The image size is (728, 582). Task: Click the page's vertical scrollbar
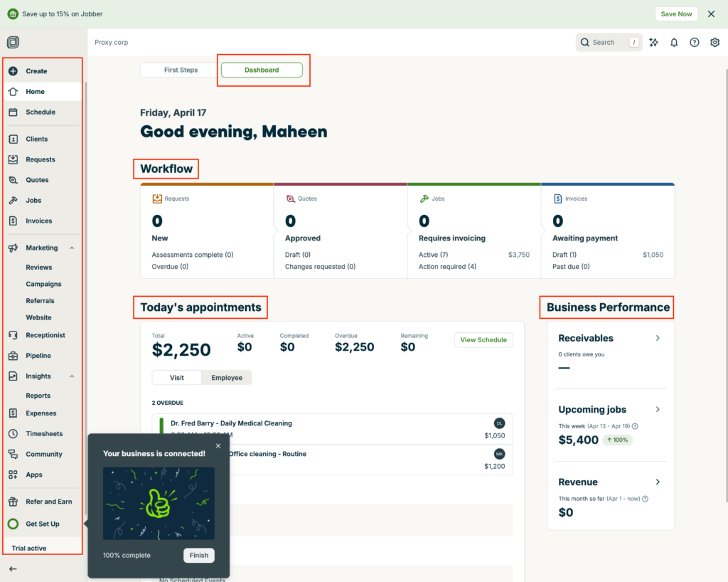tap(726, 285)
